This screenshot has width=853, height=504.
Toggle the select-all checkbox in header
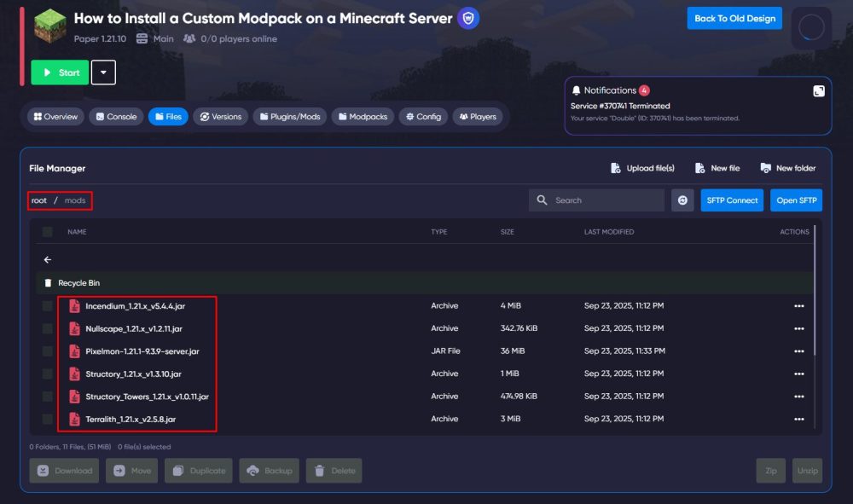[48, 232]
